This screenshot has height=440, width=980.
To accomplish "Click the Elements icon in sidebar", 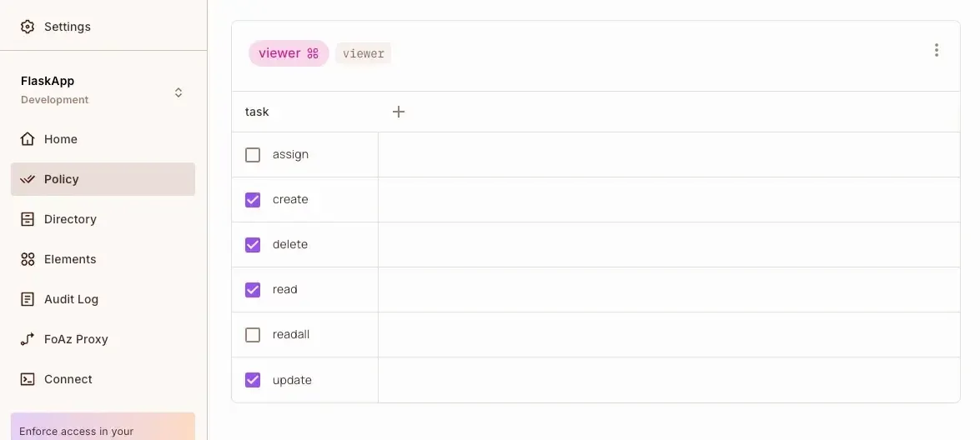I will pos(28,259).
